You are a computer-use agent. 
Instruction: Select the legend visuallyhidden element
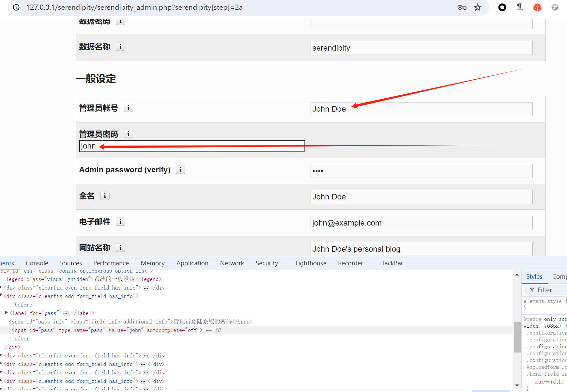point(82,279)
